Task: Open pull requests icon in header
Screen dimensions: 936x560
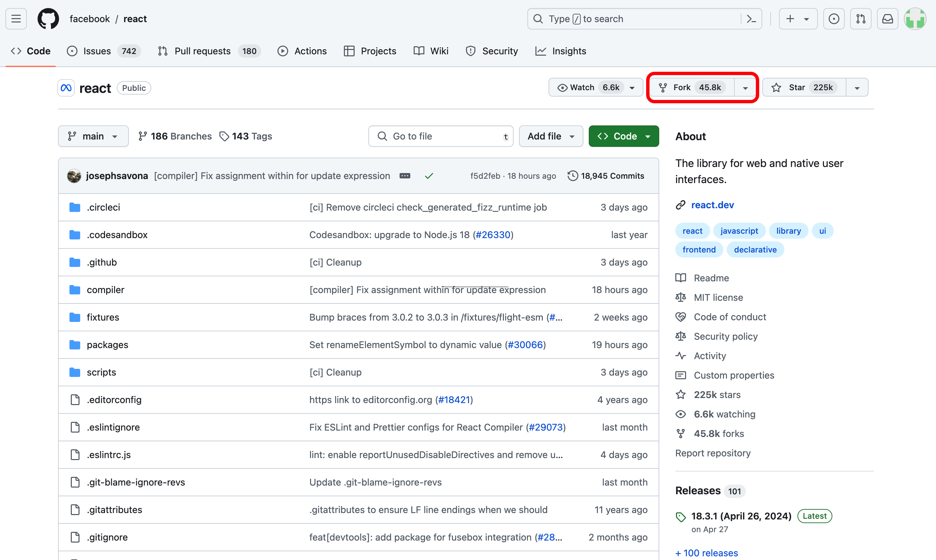Action: pyautogui.click(x=860, y=18)
